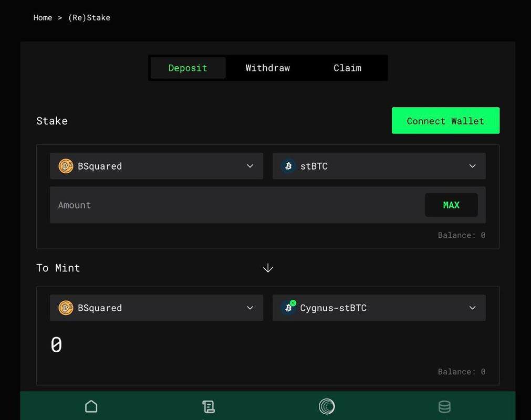Screen dimensions: 531x420
Task: Switch to the Deposit tab
Action: [x=188, y=68]
